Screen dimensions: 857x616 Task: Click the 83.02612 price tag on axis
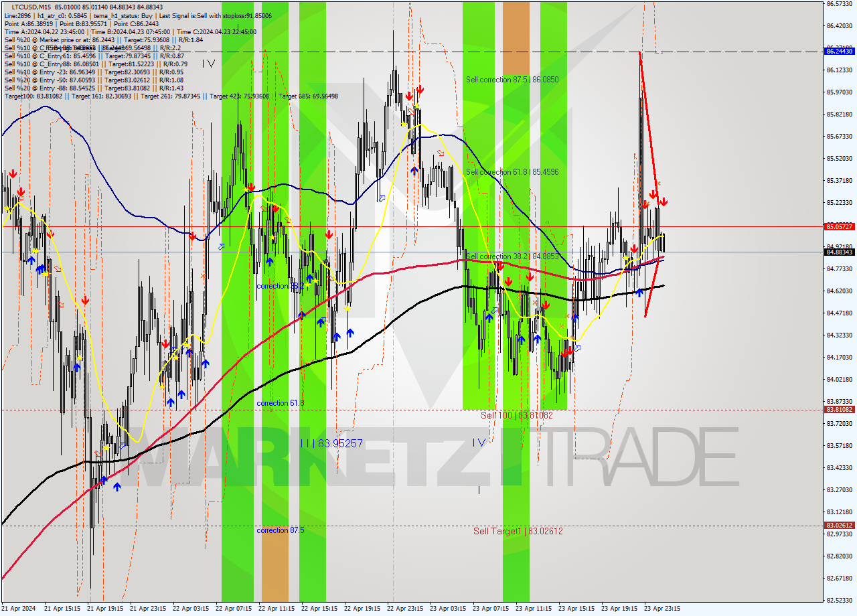pos(839,525)
